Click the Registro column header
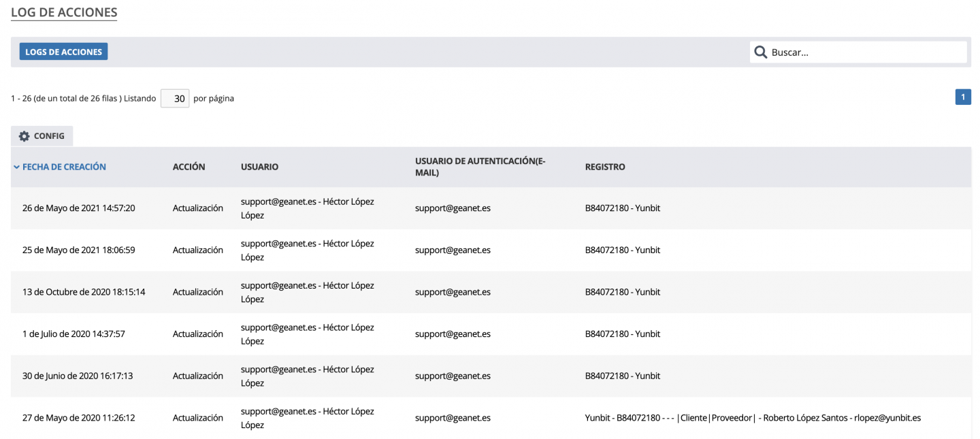980x439 pixels. (605, 167)
